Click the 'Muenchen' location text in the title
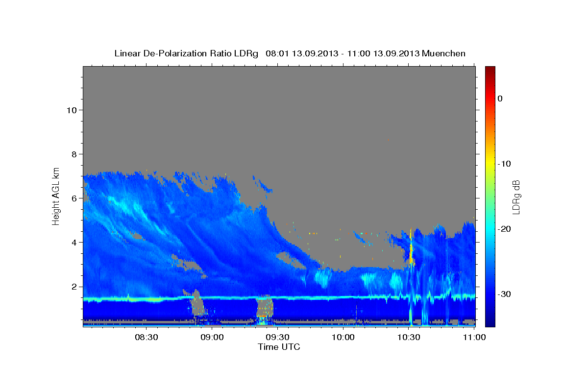Screen dimensions: 588x392 444,53
